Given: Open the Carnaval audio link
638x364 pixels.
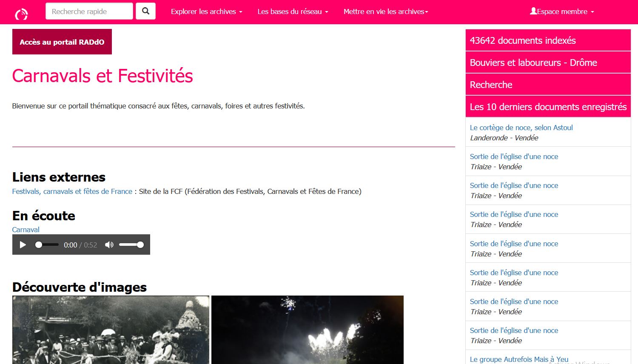Looking at the screenshot, I should pyautogui.click(x=26, y=230).
